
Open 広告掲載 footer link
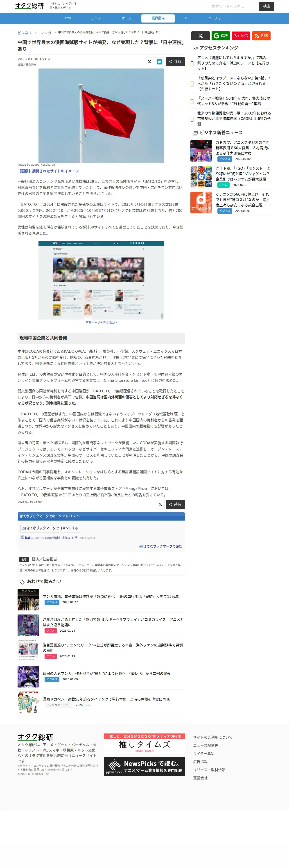click(x=200, y=761)
